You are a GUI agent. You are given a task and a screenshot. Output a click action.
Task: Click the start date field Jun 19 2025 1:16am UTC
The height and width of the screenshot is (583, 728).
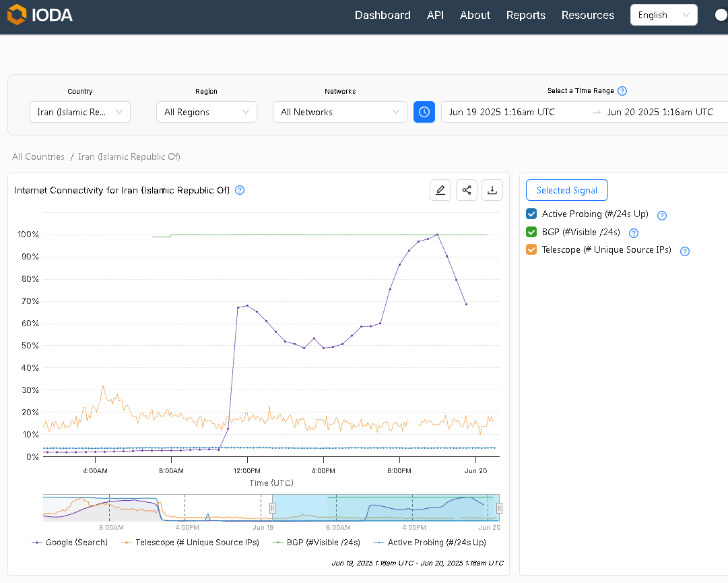coord(502,112)
